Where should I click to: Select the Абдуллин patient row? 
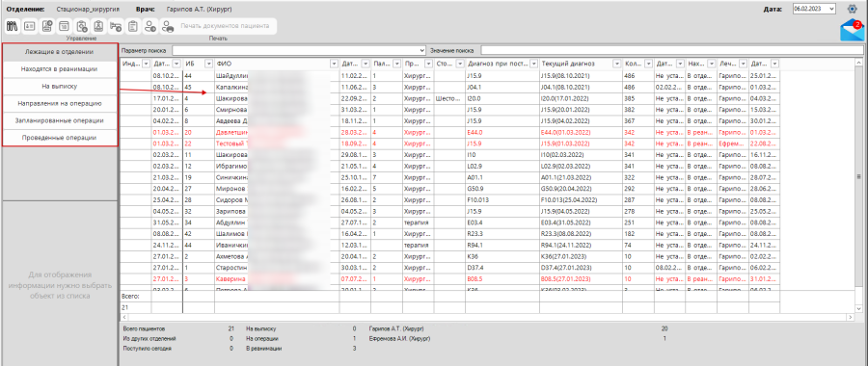click(x=449, y=222)
